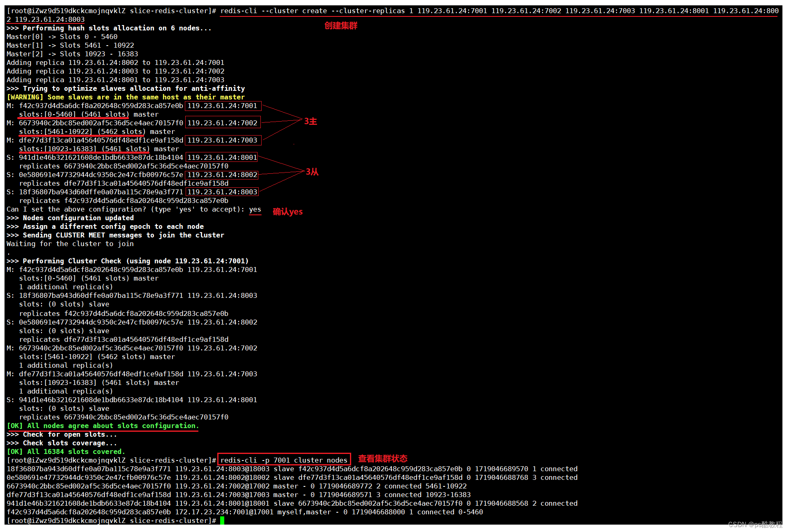
Task: Select 'Adding replica 119.23.61.24:8003 to 119.23.61.24:7002' line
Action: pos(115,71)
